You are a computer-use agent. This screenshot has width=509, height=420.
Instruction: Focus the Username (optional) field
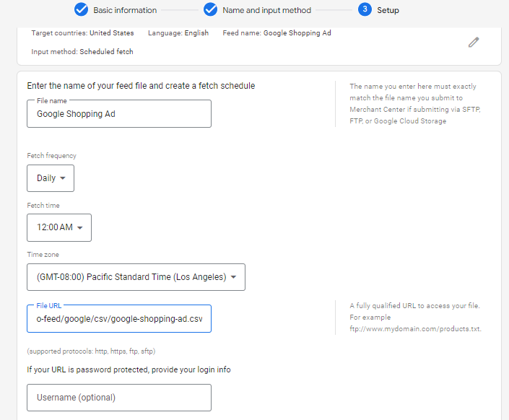119,398
